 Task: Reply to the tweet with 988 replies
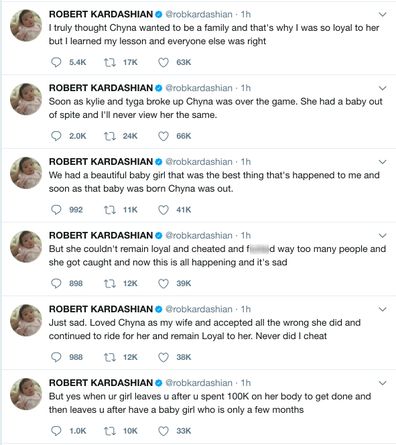(x=56, y=357)
